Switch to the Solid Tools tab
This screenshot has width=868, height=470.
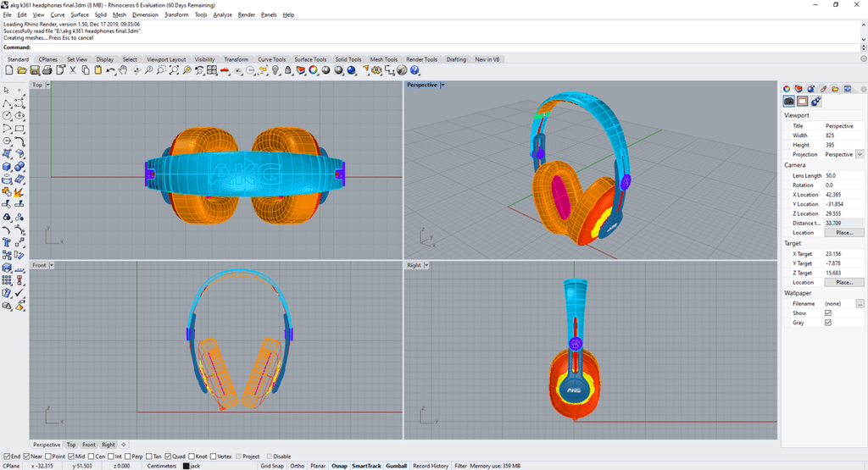(x=348, y=59)
